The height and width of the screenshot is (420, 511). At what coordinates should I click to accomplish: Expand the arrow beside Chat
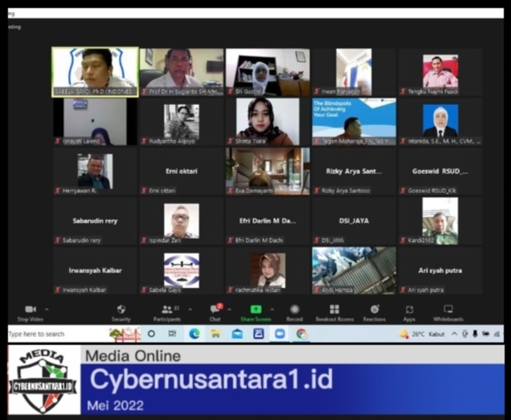229,309
